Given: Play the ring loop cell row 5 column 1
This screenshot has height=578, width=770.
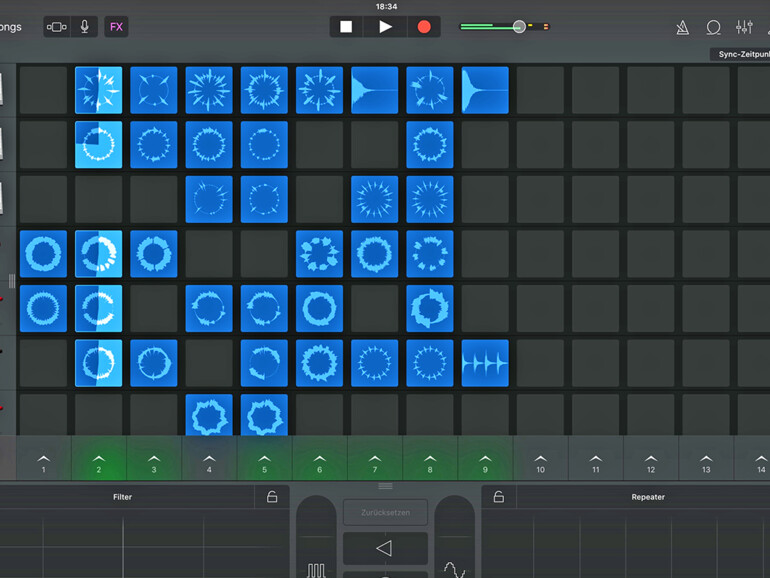Looking at the screenshot, I should pyautogui.click(x=44, y=308).
